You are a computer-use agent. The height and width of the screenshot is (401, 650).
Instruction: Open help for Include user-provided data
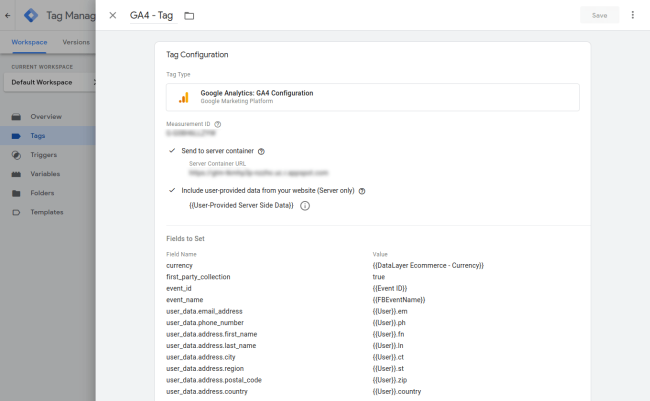362,190
